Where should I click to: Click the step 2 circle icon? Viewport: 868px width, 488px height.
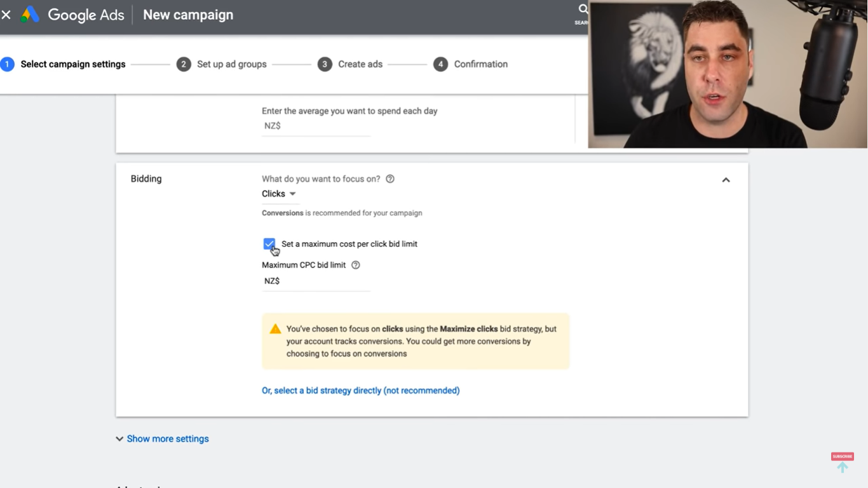point(184,64)
